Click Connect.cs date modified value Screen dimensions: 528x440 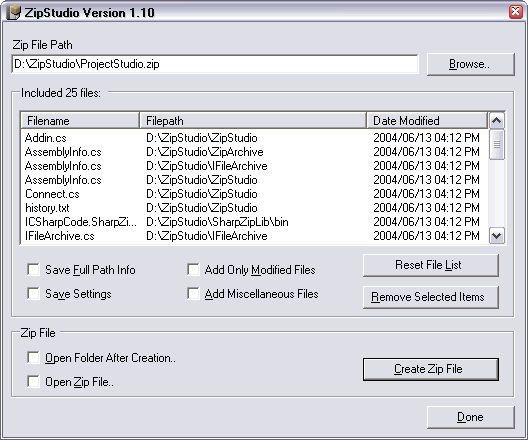[426, 194]
